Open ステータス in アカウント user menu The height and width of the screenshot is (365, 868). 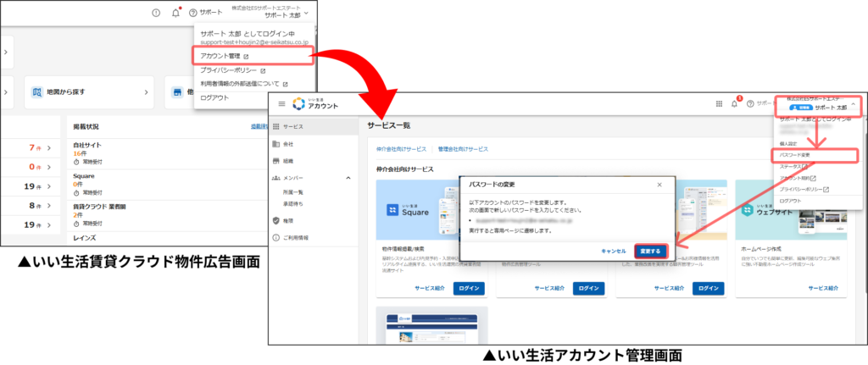coord(793,166)
